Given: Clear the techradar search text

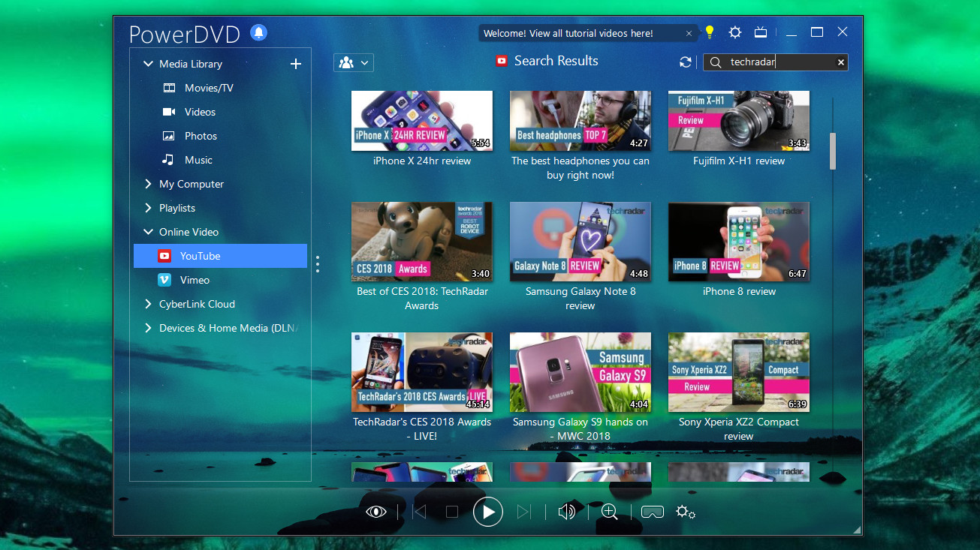Looking at the screenshot, I should pos(841,62).
